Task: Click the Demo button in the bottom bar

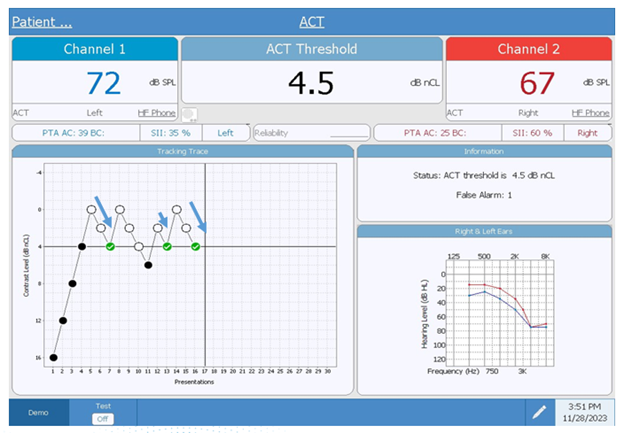Action: coord(39,413)
